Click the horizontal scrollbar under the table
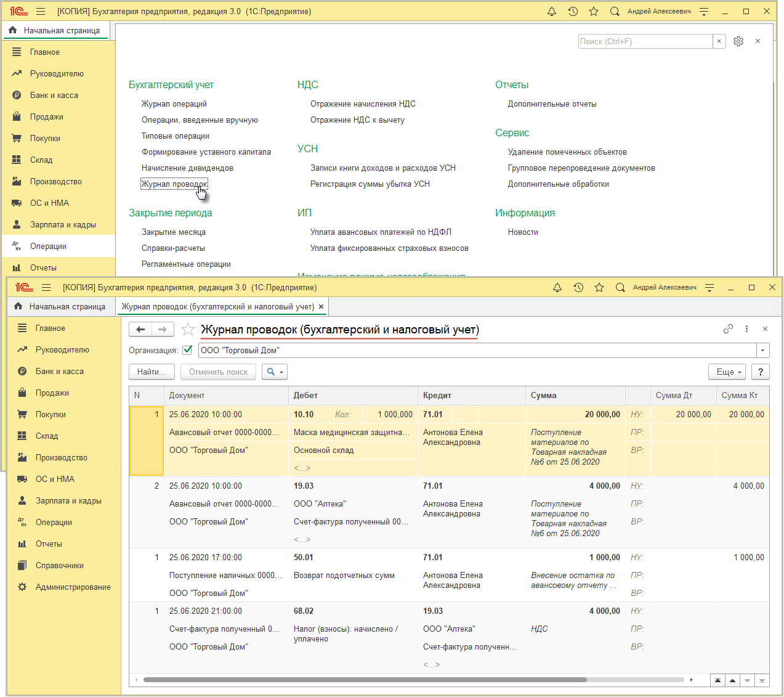The height and width of the screenshot is (697, 784). point(365,680)
